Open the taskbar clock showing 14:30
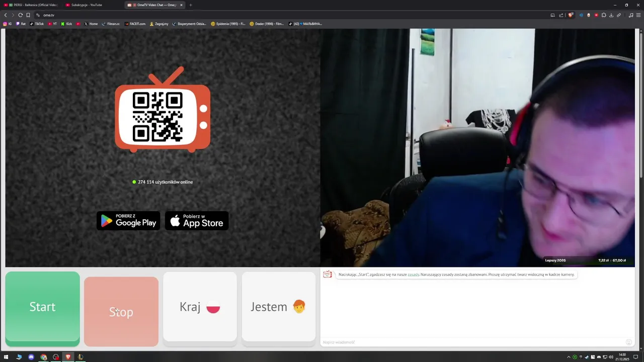Viewport: 644px width, 362px height. (622, 357)
